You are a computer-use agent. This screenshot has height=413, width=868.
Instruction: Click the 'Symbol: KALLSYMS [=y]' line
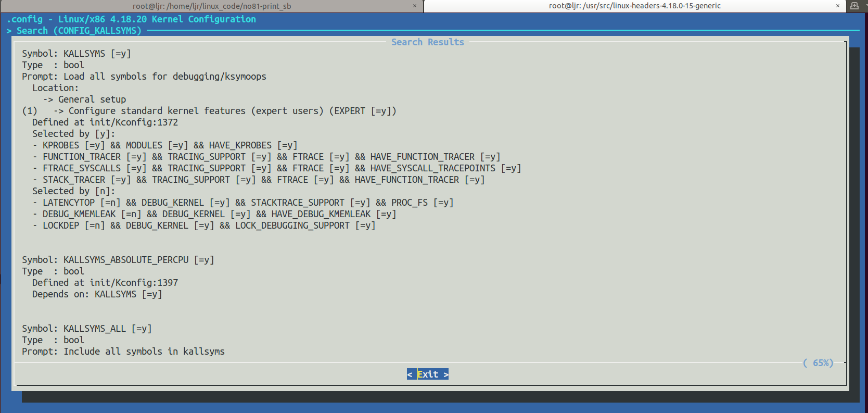(x=76, y=54)
